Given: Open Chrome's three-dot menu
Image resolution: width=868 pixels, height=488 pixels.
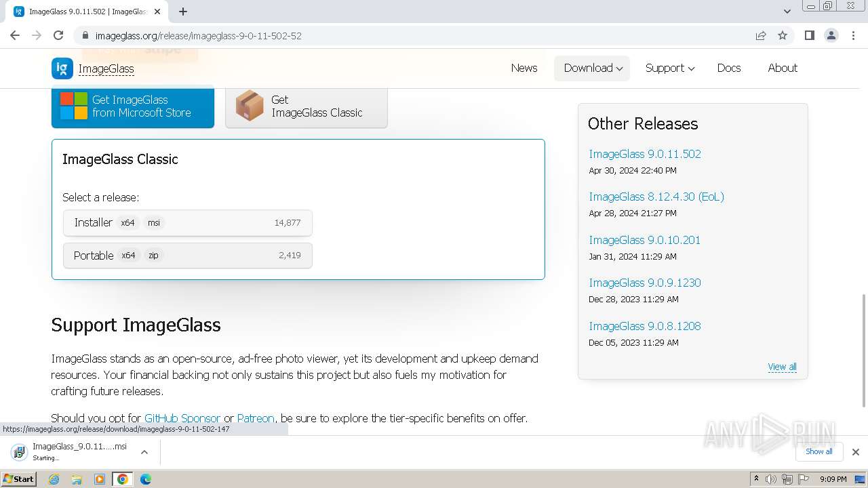Looking at the screenshot, I should point(853,35).
